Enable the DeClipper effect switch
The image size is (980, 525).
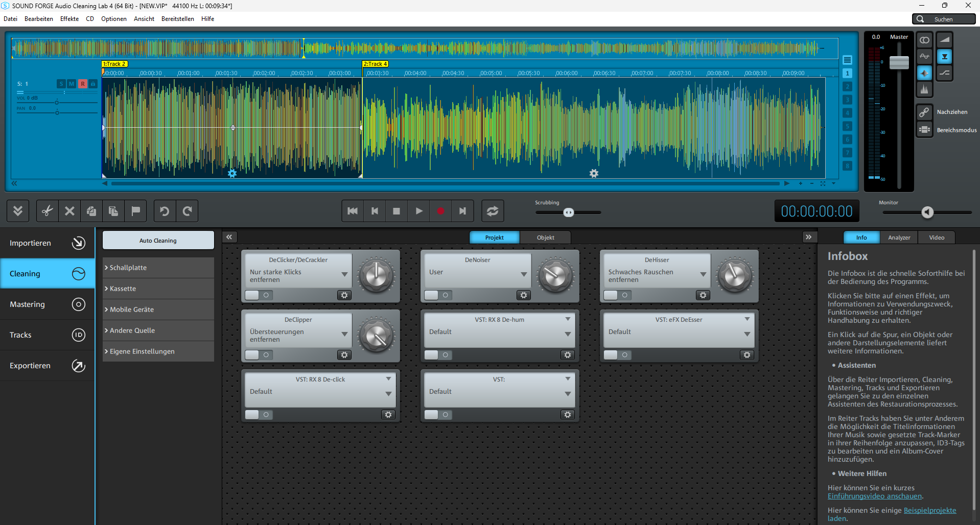tap(259, 355)
